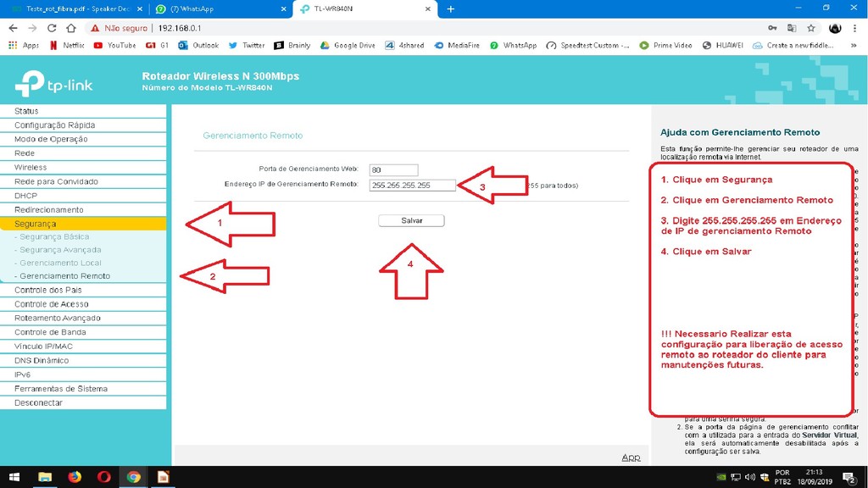This screenshot has height=488, width=868.
Task: Open the Status menu item
Action: (83, 111)
